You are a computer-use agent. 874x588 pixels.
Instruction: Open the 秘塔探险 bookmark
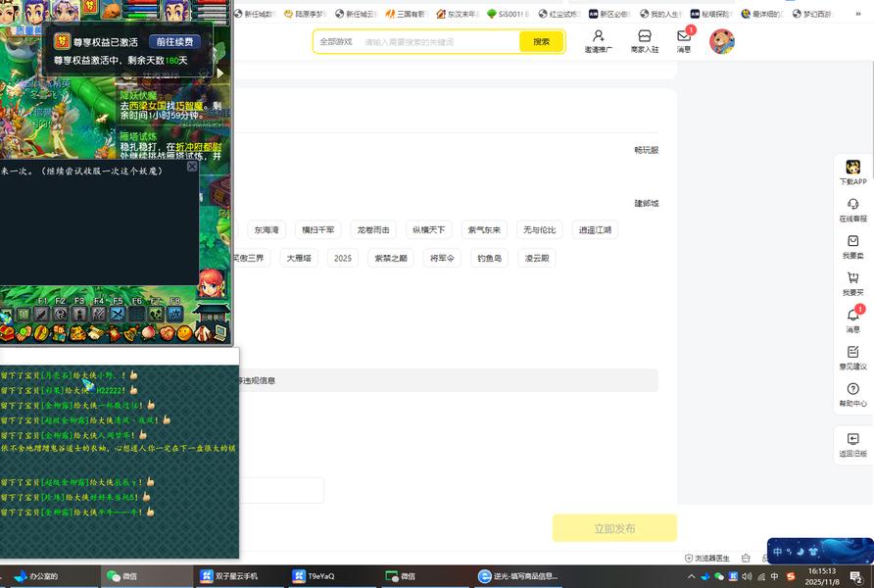coord(711,14)
